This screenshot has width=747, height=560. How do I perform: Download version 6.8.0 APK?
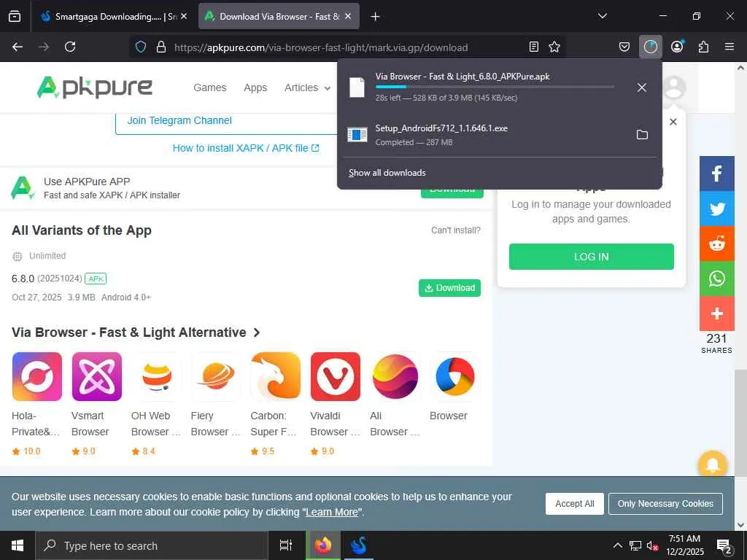(449, 287)
